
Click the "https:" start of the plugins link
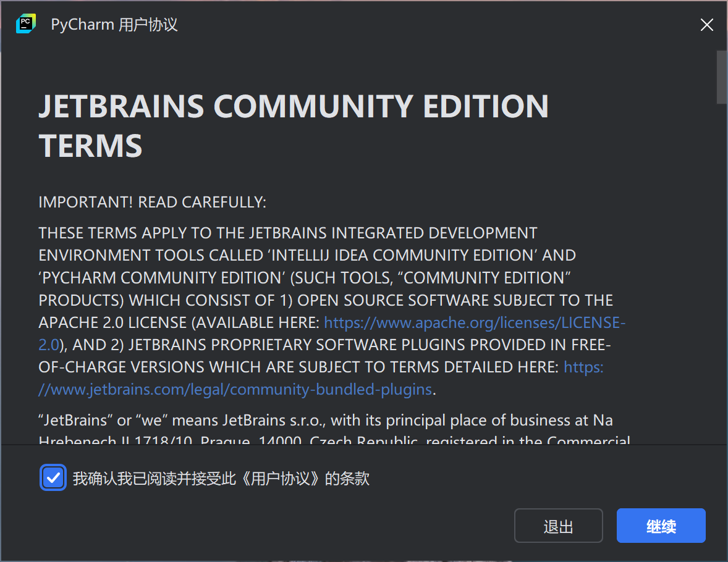point(583,367)
